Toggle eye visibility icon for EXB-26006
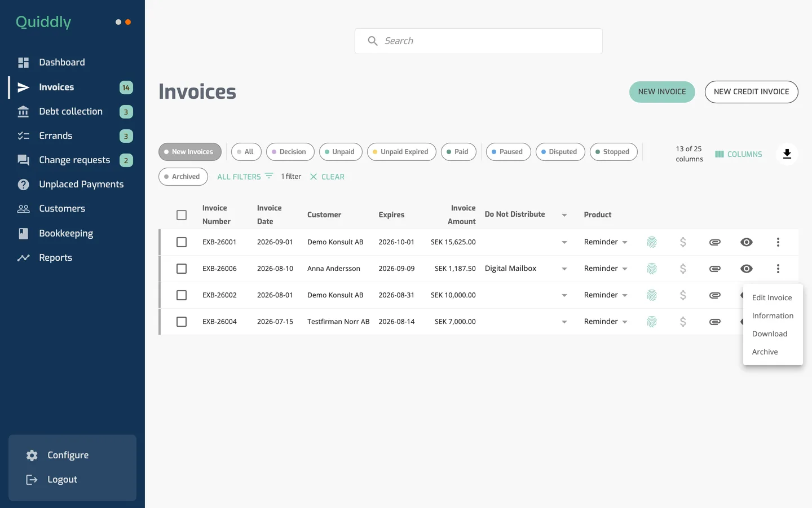 pyautogui.click(x=747, y=269)
